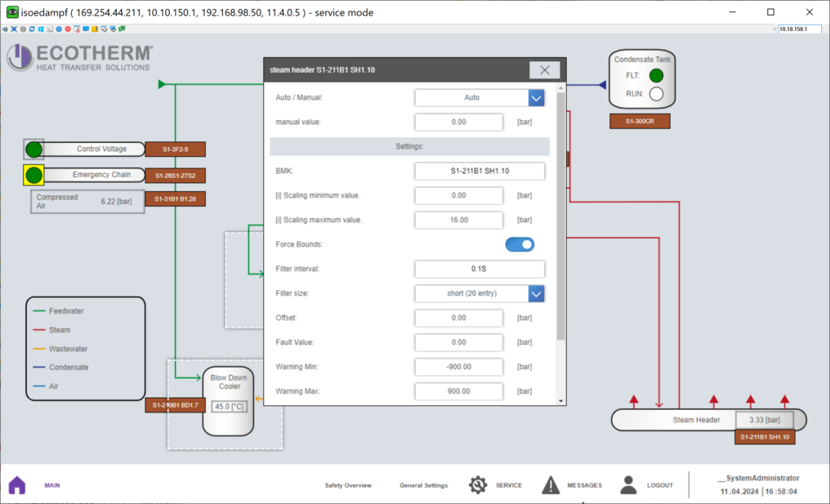Click the manual value input field
The height and width of the screenshot is (504, 830).
coord(459,123)
